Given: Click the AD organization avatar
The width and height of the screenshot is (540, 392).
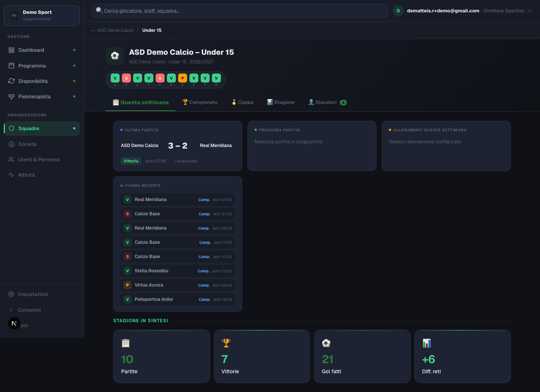Looking at the screenshot, I should click(x=14, y=15).
